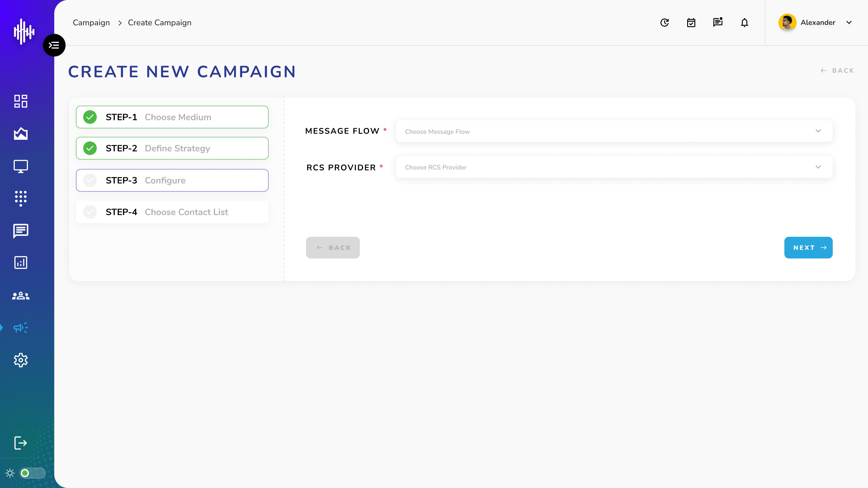
Task: Click the grey BACK button in form
Action: point(333,247)
